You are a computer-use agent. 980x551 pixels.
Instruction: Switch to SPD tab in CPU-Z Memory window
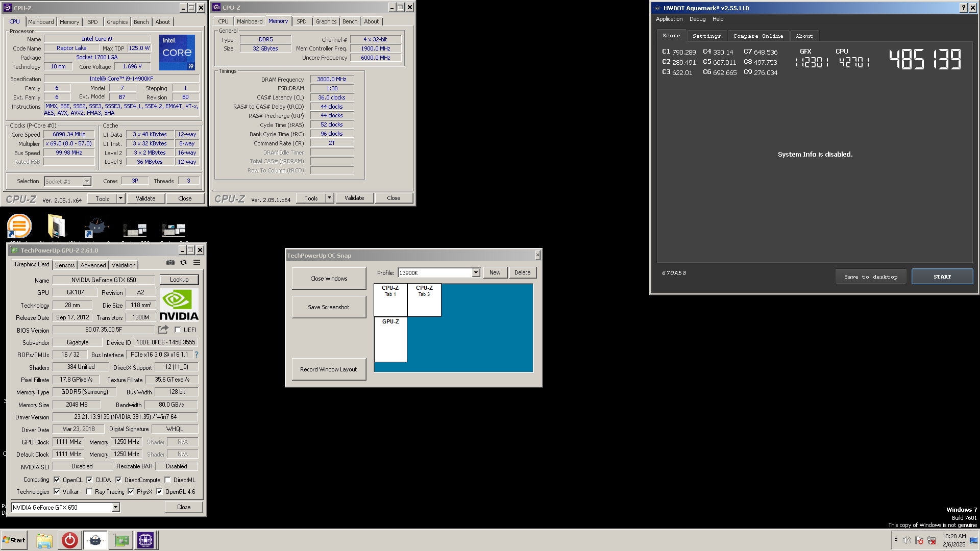302,21
